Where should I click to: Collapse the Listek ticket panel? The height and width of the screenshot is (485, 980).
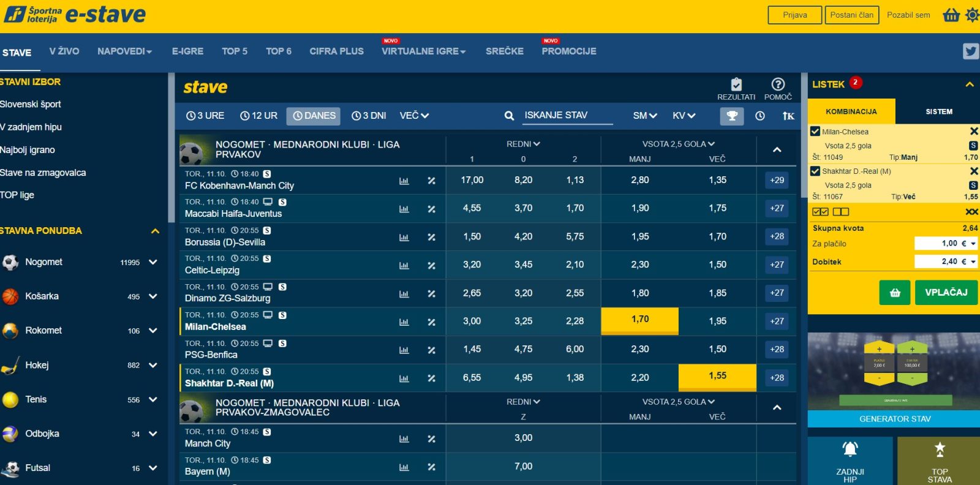point(970,85)
